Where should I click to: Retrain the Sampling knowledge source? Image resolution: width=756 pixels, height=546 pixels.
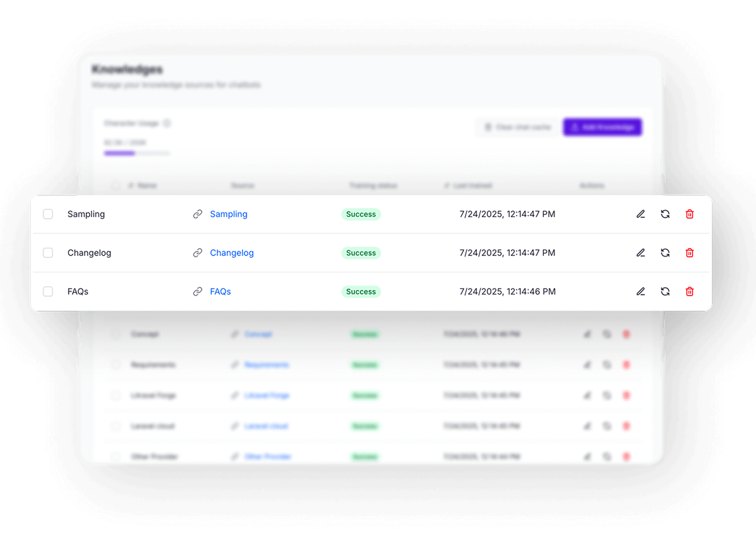665,214
